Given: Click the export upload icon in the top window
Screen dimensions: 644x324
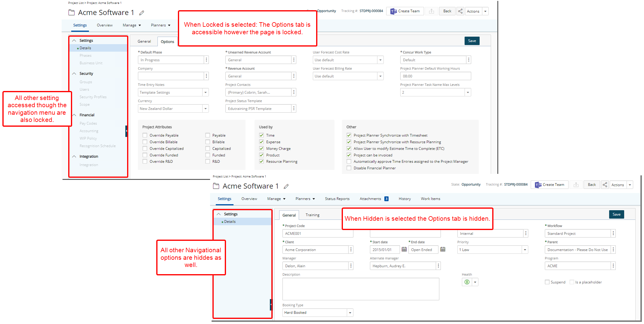Looking at the screenshot, I should coord(432,11).
